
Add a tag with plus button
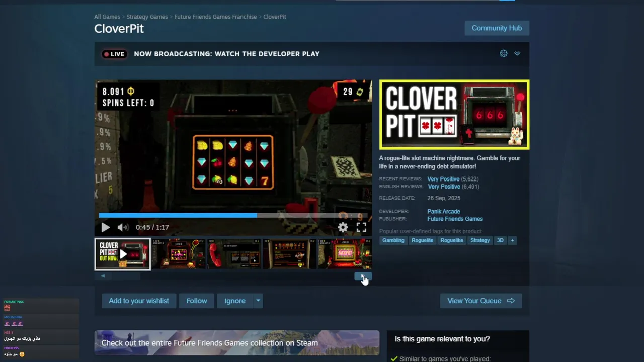pos(512,240)
